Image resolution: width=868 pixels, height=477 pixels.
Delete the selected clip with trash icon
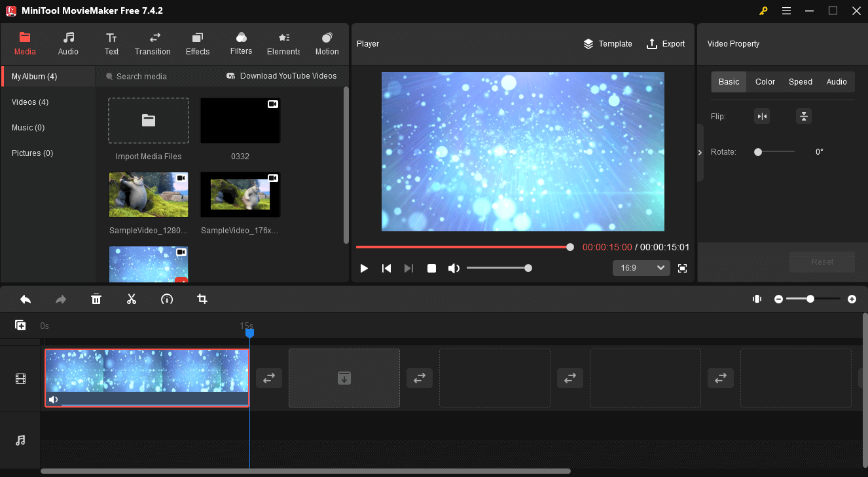[96, 299]
